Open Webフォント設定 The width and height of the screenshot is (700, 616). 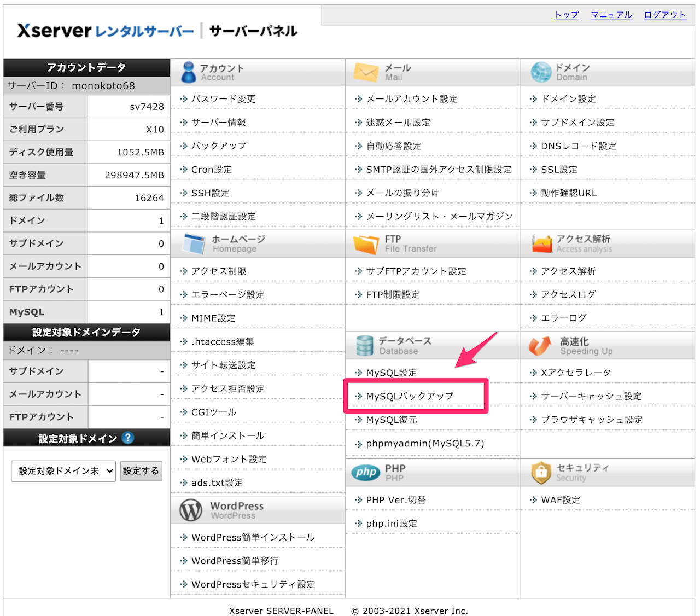tap(229, 460)
